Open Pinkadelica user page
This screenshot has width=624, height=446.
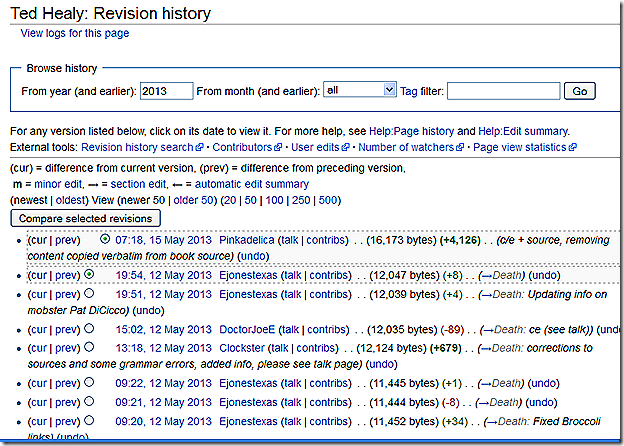pyautogui.click(x=247, y=240)
